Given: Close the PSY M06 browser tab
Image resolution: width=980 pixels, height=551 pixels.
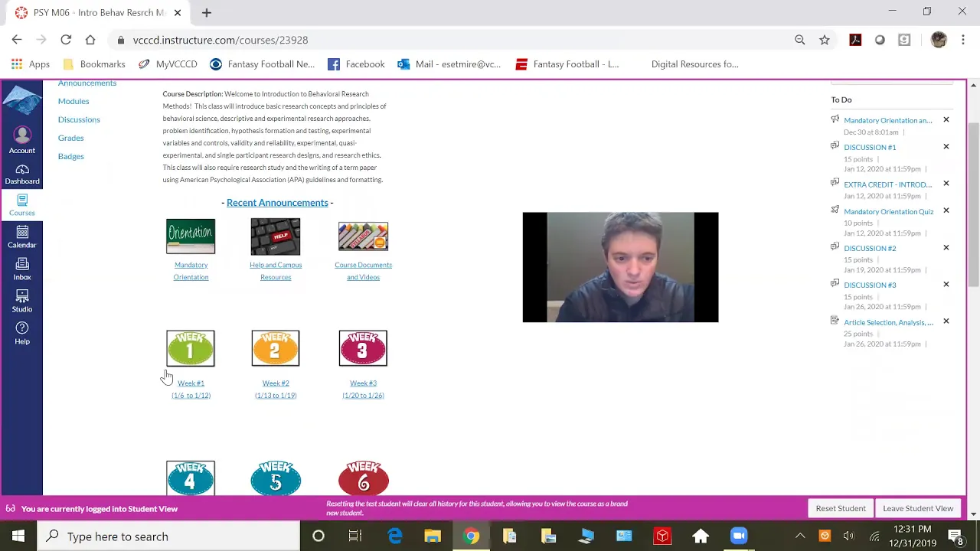Looking at the screenshot, I should [x=178, y=12].
